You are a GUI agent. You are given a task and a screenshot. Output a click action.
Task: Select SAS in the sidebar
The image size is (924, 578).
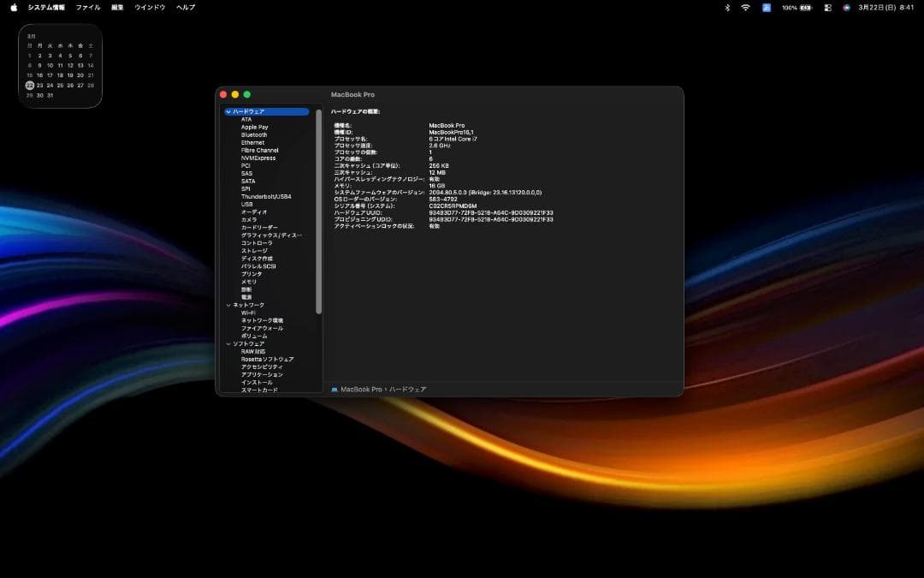tap(247, 173)
